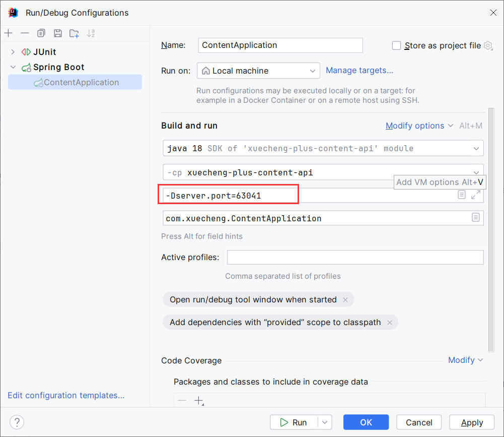Open the Run on Local machine dropdown
Viewport: 504px width, 437px height.
pos(258,71)
